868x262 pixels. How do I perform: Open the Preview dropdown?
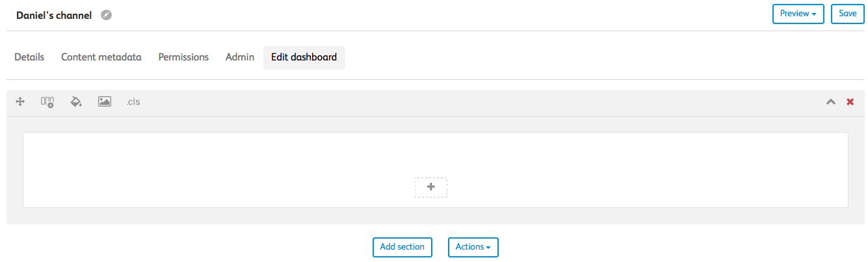point(798,14)
